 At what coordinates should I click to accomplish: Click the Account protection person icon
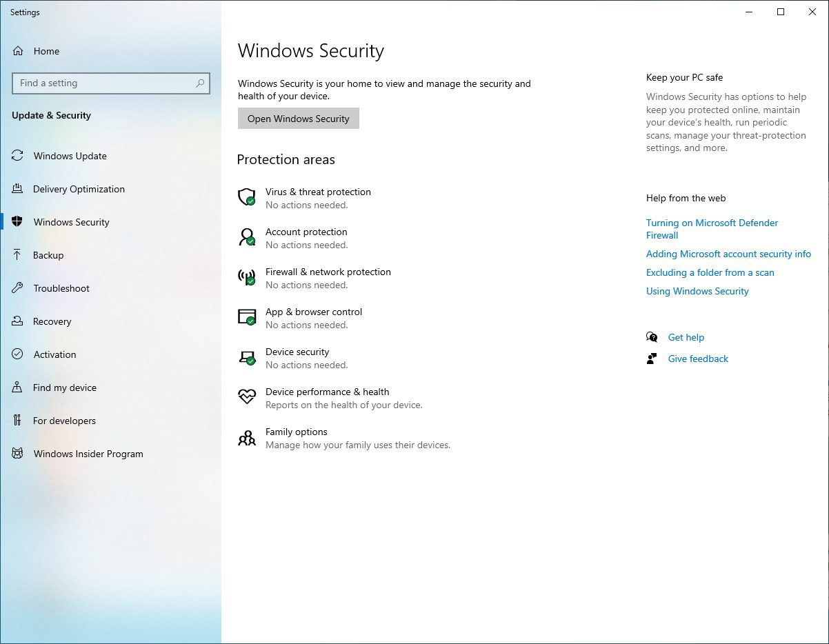tap(247, 238)
